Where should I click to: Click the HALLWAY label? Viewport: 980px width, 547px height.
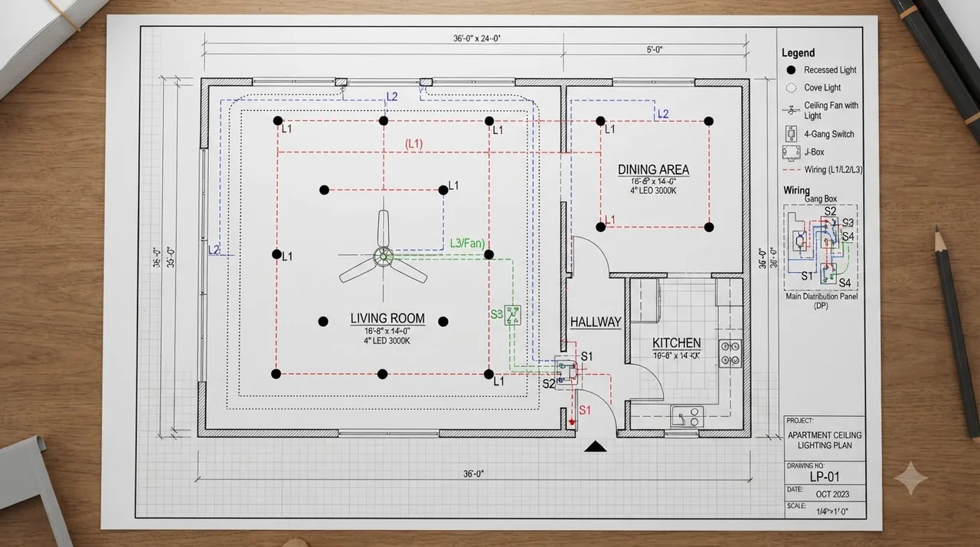point(596,323)
